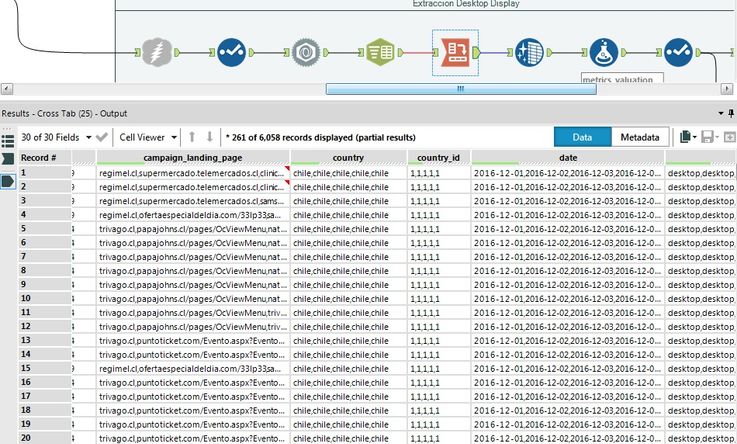Click the save results disk icon

click(707, 137)
